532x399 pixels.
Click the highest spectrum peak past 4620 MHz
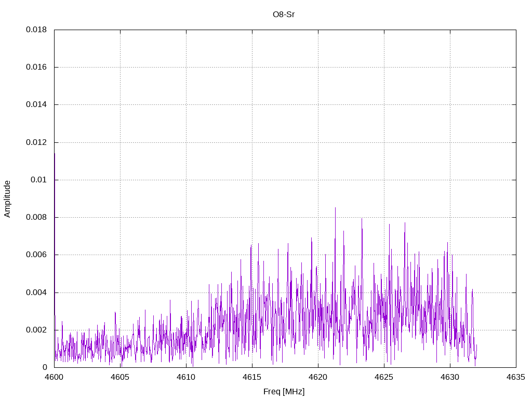tap(335, 208)
